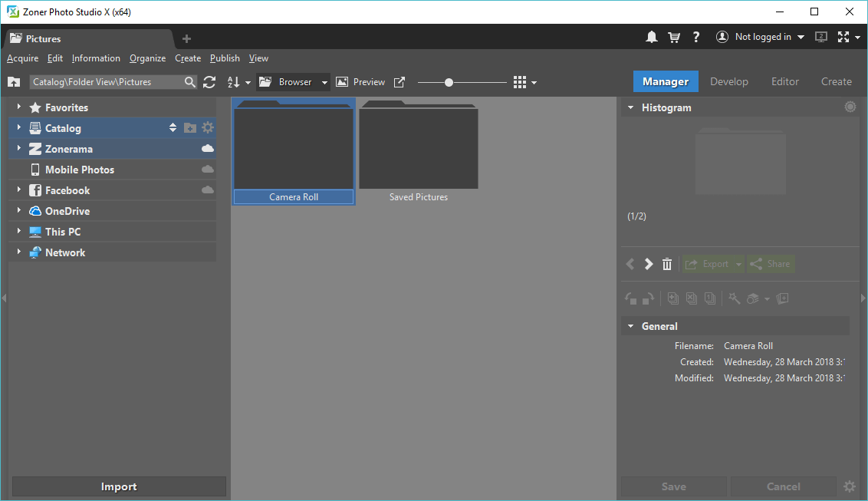
Task: Toggle the second monitor display icon
Action: 821,37
